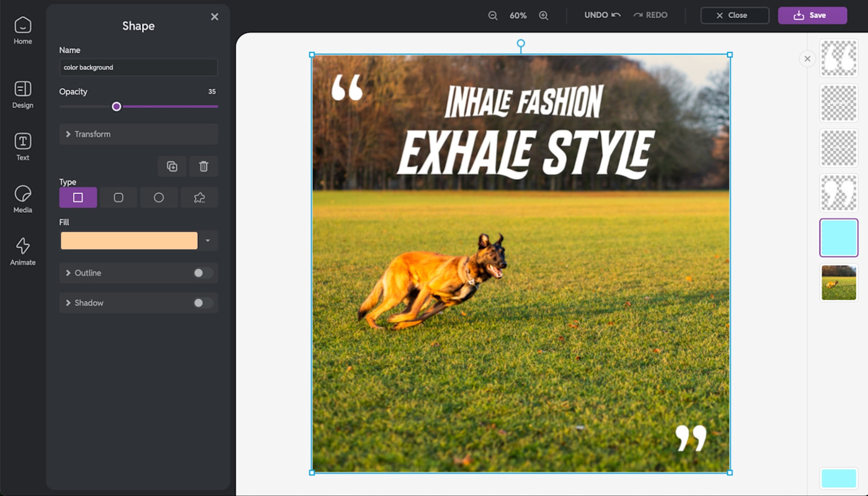Zoom out with the minus magnifier

493,15
